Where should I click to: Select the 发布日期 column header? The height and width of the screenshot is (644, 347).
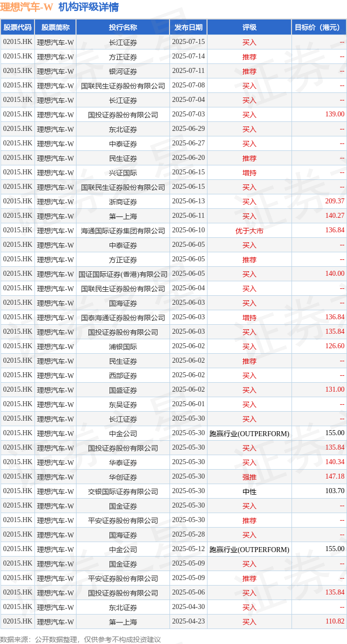pyautogui.click(x=188, y=27)
